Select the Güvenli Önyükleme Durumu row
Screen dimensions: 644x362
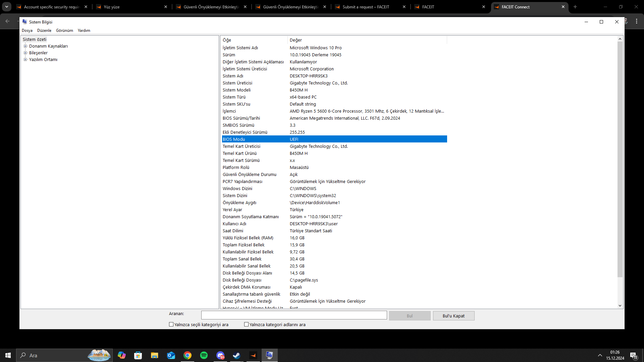250,175
